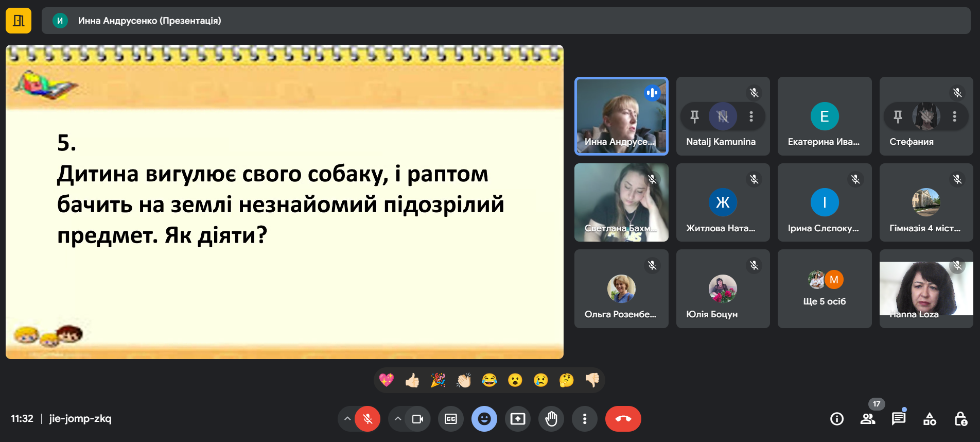Show the participants list
Image resolution: width=980 pixels, height=442 pixels.
(867, 419)
